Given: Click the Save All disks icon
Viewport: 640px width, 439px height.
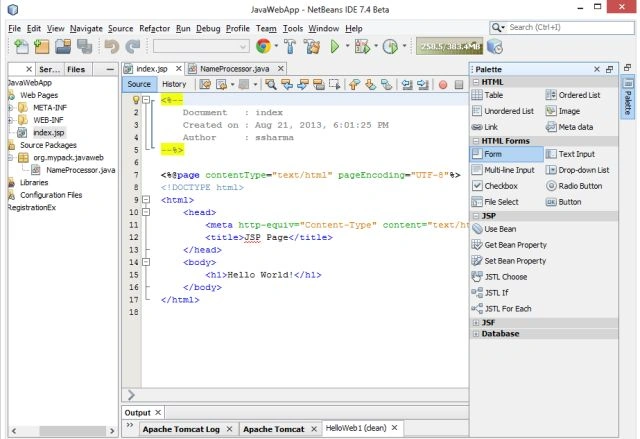Looking at the screenshot, I should [x=84, y=47].
